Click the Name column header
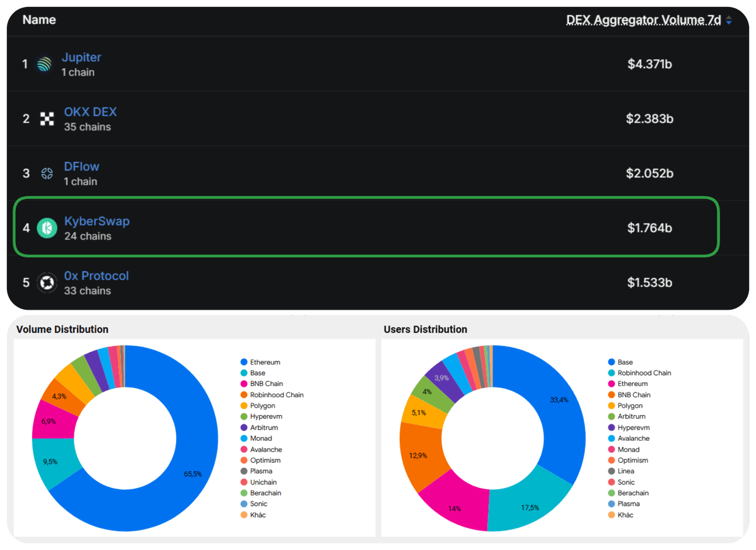This screenshot has width=756, height=550. 39,20
